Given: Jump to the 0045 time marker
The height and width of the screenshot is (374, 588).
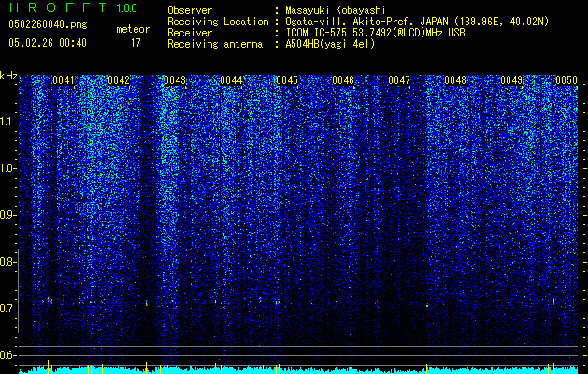Looking at the screenshot, I should tap(287, 80).
